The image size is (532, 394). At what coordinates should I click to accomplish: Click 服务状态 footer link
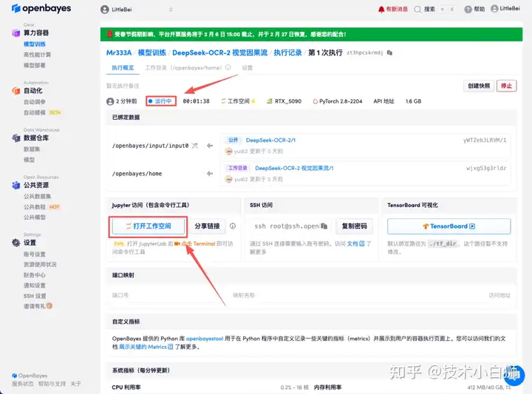point(23,384)
